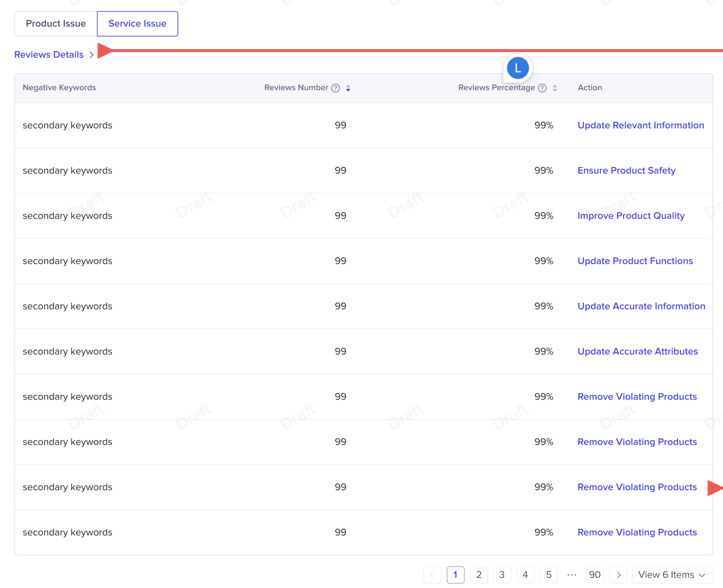
Task: Open Update Product Functions action
Action: point(635,261)
